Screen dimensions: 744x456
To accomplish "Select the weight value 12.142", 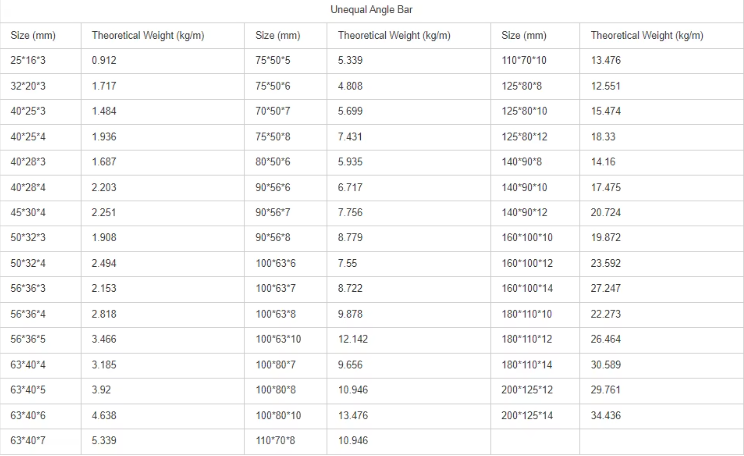I will click(353, 339).
